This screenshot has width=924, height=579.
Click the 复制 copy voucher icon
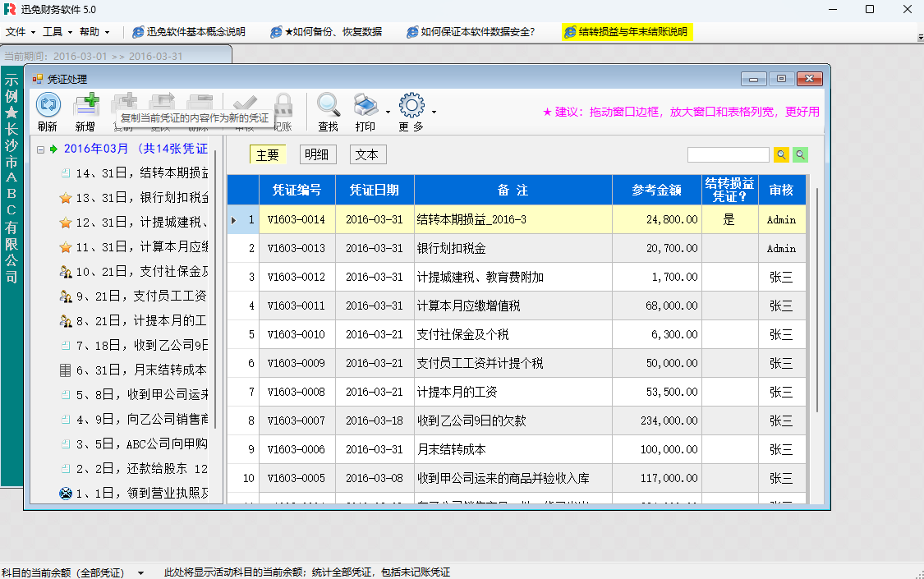(x=126, y=100)
